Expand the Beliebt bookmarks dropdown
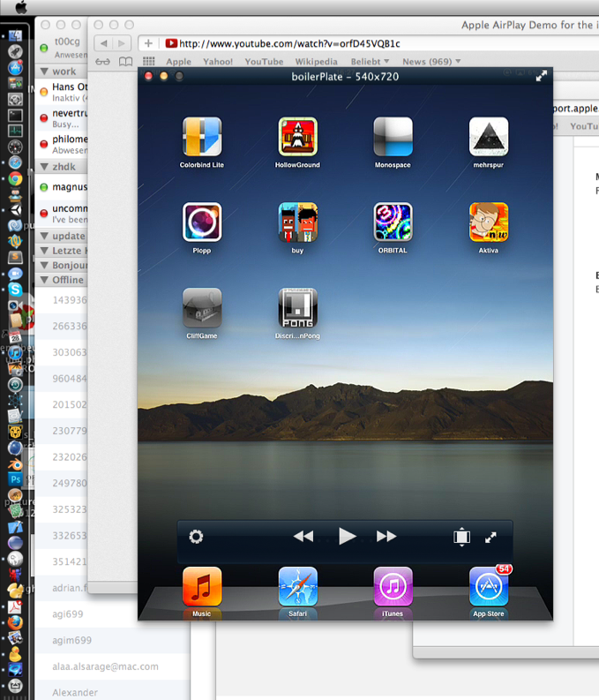599x700 pixels. click(x=370, y=62)
